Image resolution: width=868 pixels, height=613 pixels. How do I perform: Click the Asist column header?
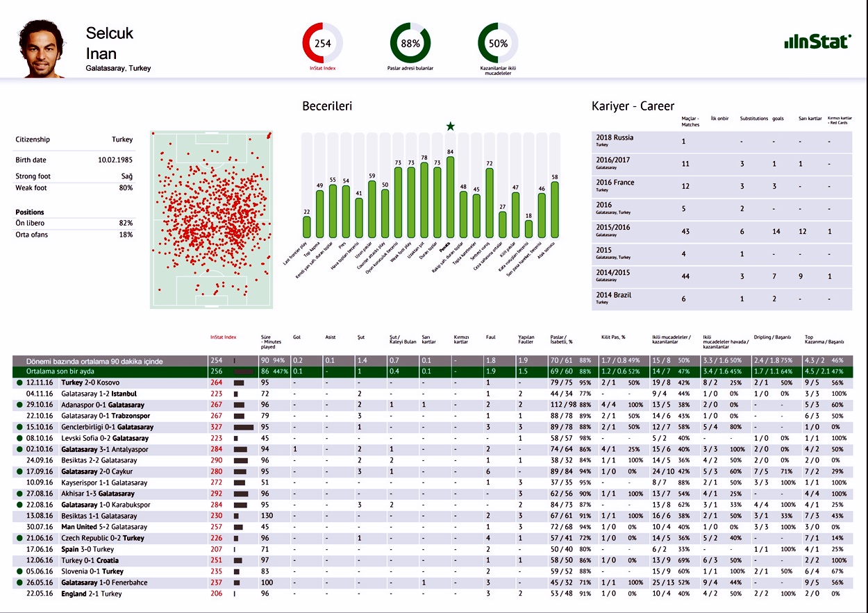click(x=331, y=337)
